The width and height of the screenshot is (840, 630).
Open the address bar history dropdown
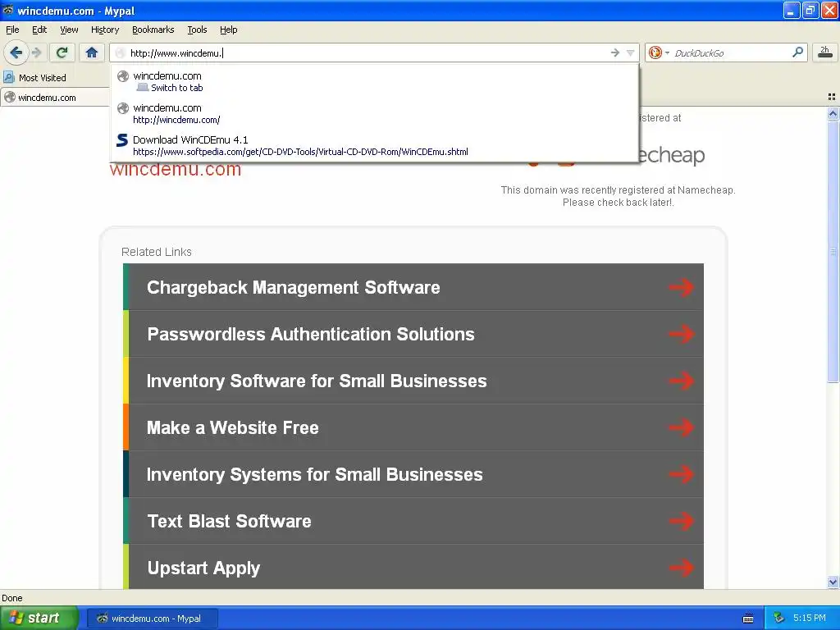point(631,52)
